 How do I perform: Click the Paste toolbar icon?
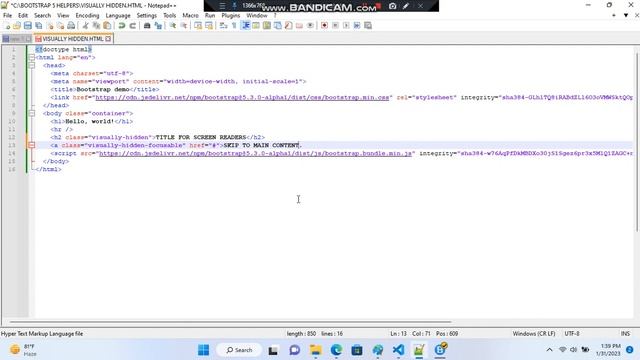pos(107,25)
